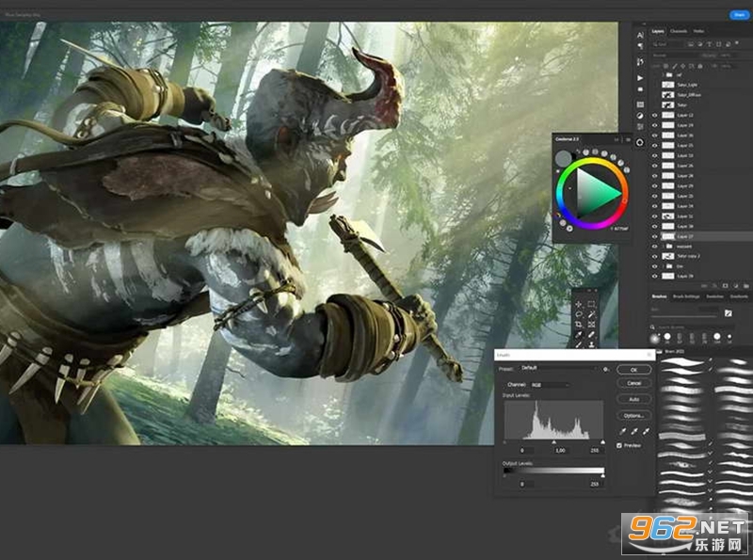Open the Character panel icon

tap(641, 35)
